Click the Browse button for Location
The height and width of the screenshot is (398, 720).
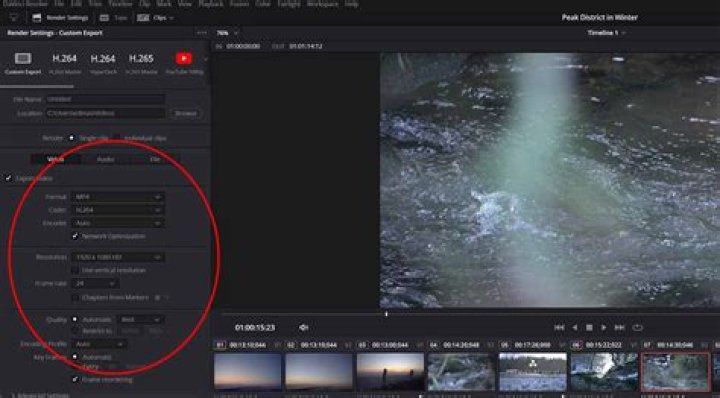point(186,113)
